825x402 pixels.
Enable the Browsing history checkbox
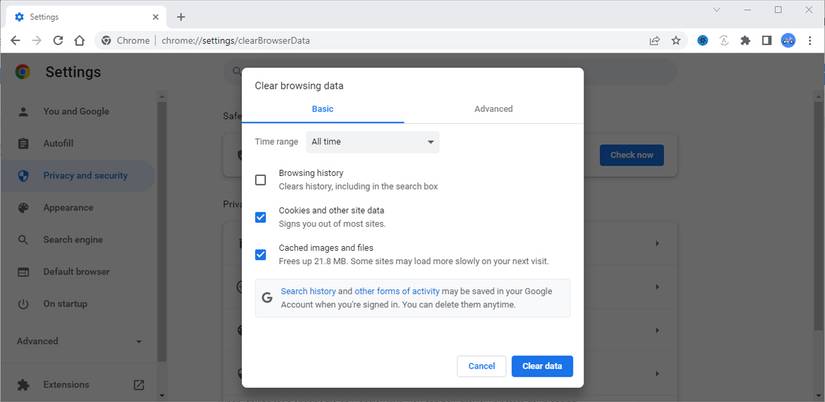tap(261, 180)
